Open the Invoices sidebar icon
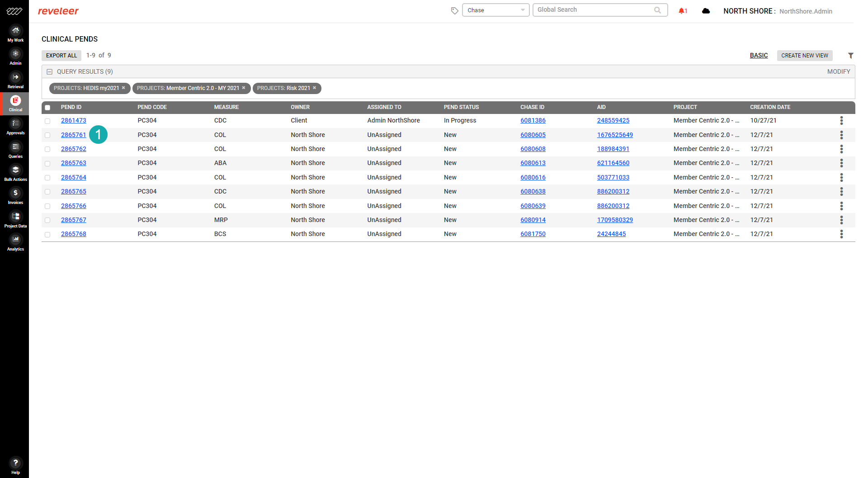This screenshot has width=868, height=478. [x=15, y=196]
